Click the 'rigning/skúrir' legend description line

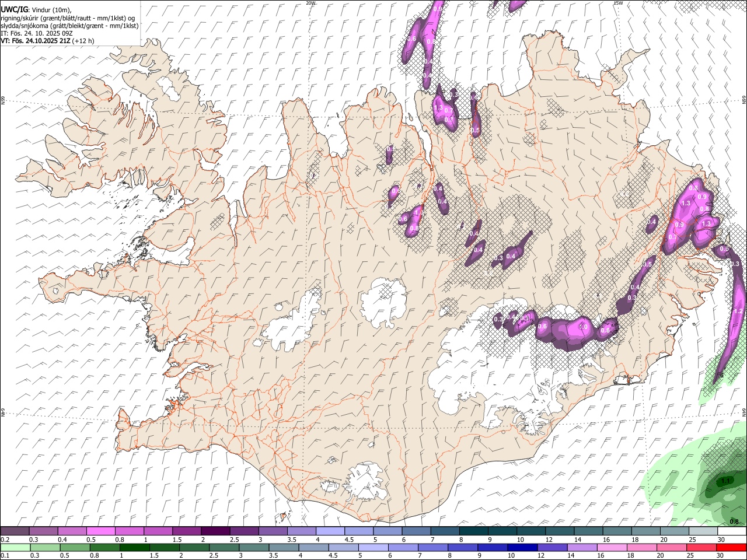pos(68,17)
